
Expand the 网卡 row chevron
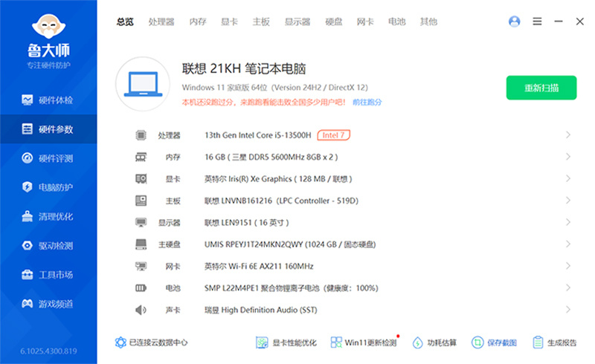[568, 266]
